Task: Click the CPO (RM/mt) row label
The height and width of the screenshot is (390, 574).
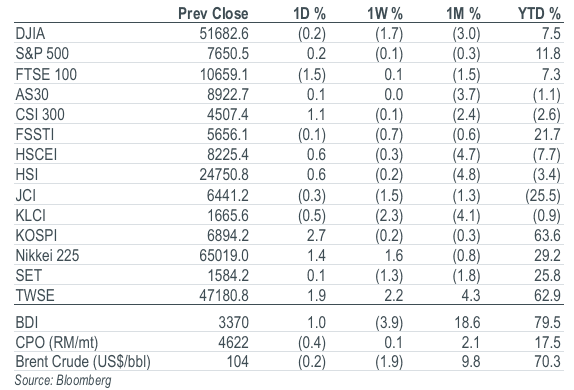Action: (57, 342)
